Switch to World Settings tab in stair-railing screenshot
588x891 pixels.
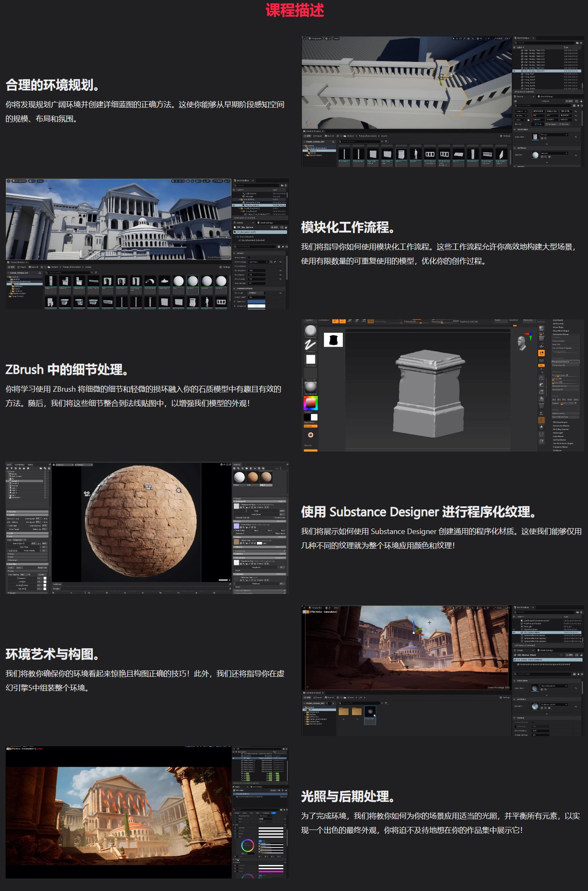point(545,97)
